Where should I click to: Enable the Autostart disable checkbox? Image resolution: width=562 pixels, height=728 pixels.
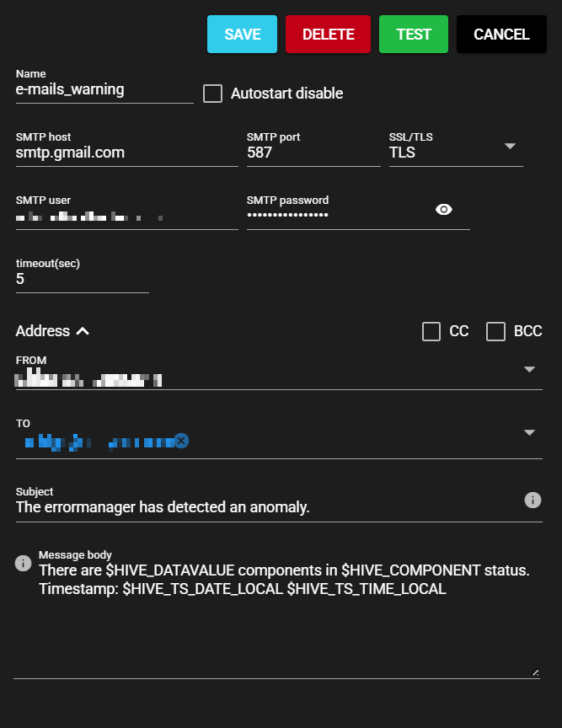(213, 94)
